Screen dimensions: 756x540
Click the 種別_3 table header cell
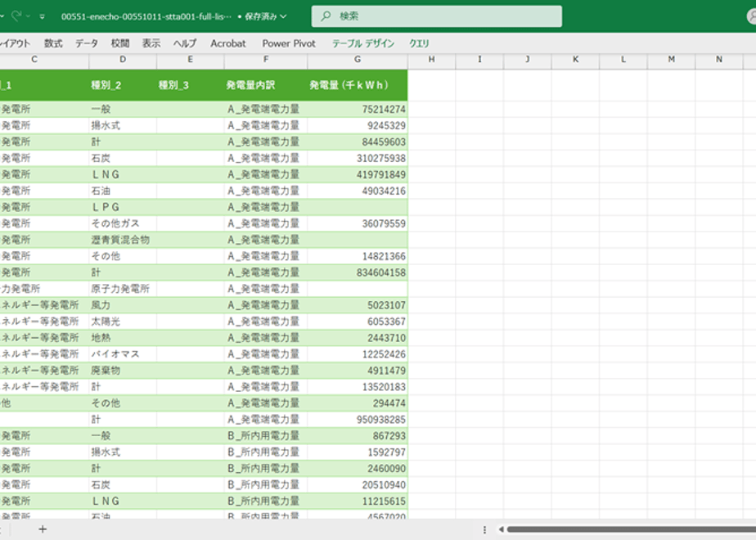click(190, 85)
